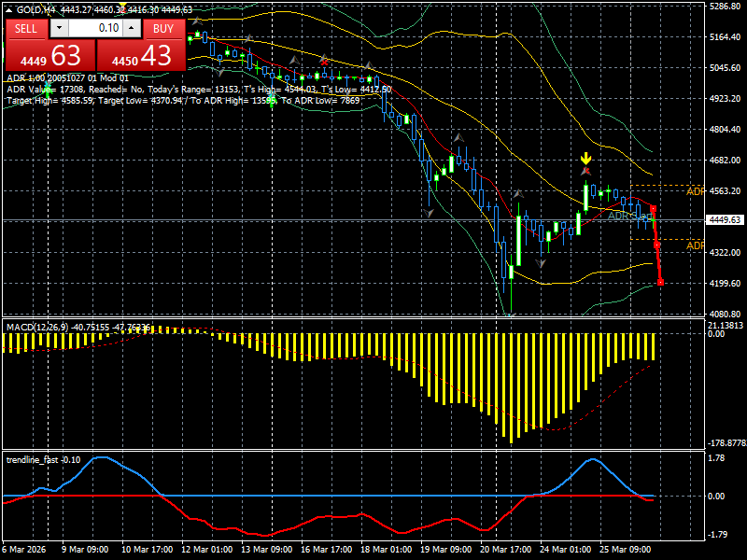This screenshot has width=747, height=560.
Task: Click price scale value 4563.20
Action: 726,191
